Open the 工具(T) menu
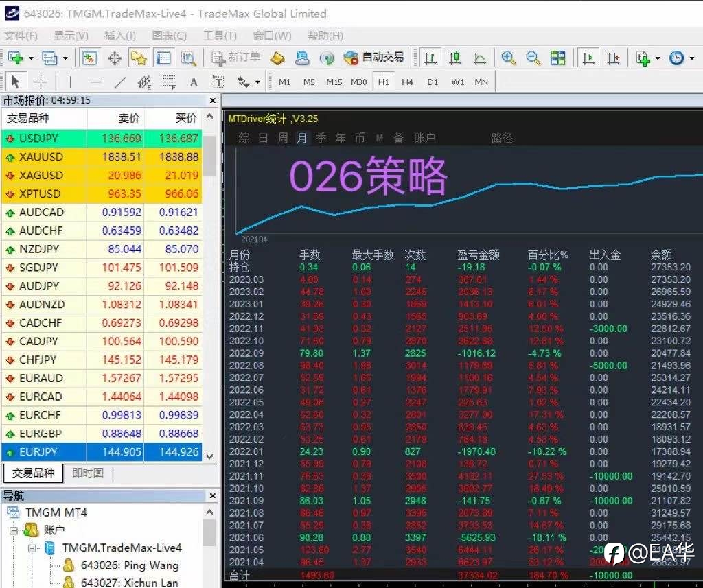The height and width of the screenshot is (588, 703). coord(220,36)
